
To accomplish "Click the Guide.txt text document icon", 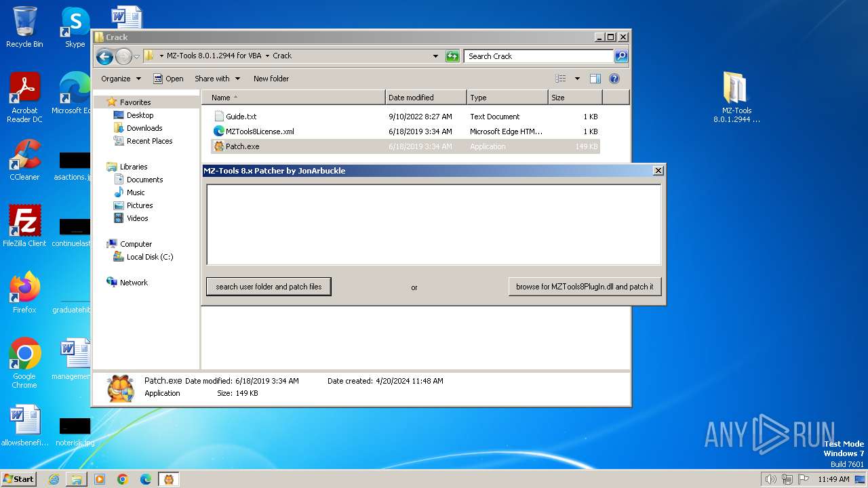I will point(218,117).
